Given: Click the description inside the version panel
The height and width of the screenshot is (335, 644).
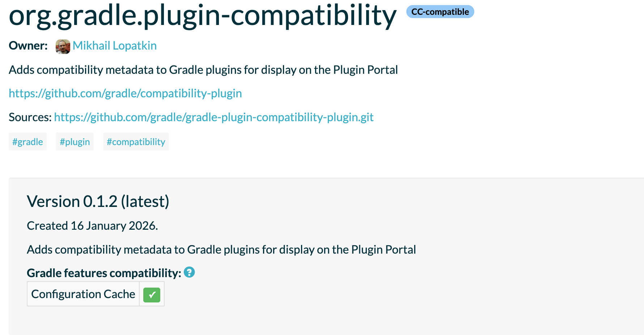Looking at the screenshot, I should click(221, 250).
